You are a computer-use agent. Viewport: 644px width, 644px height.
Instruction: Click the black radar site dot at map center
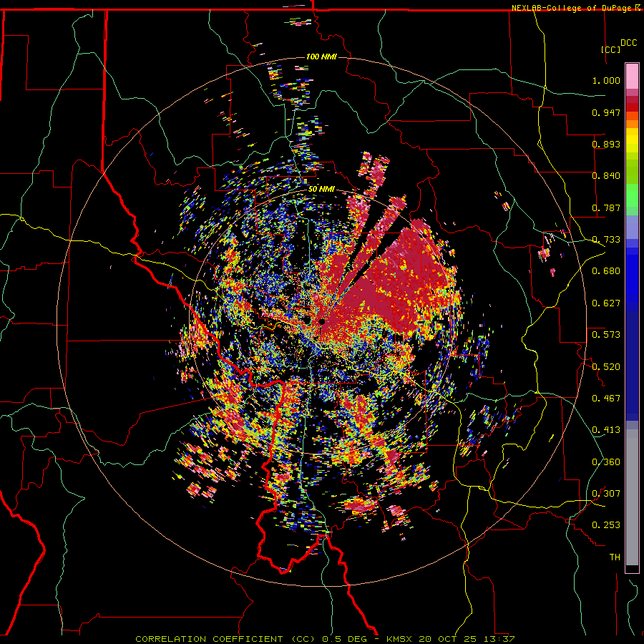coord(322,321)
